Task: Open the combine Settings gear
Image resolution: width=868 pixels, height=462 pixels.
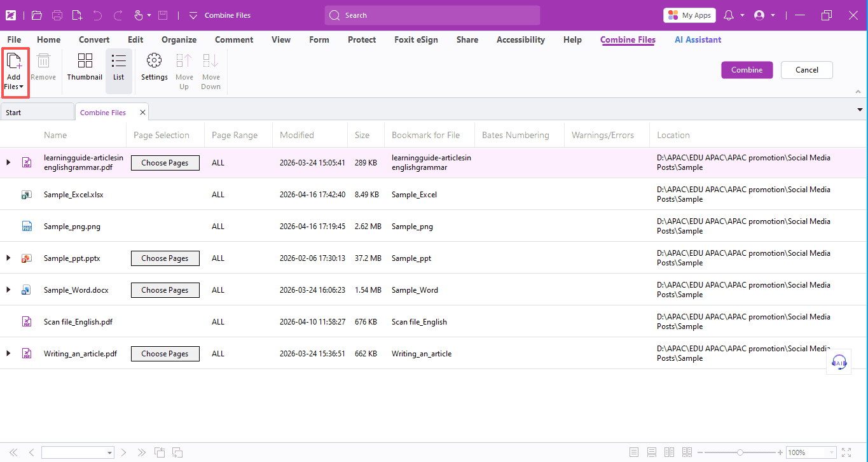Action: point(154,67)
